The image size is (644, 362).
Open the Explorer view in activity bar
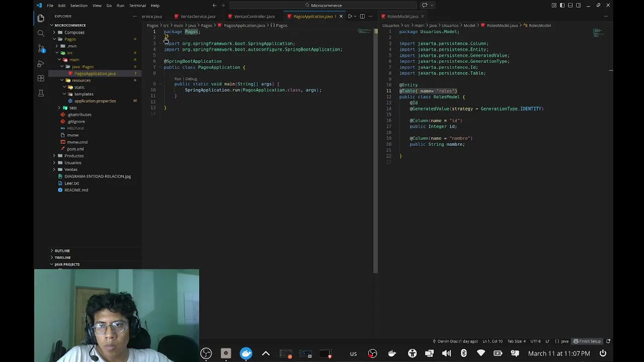[x=41, y=18]
